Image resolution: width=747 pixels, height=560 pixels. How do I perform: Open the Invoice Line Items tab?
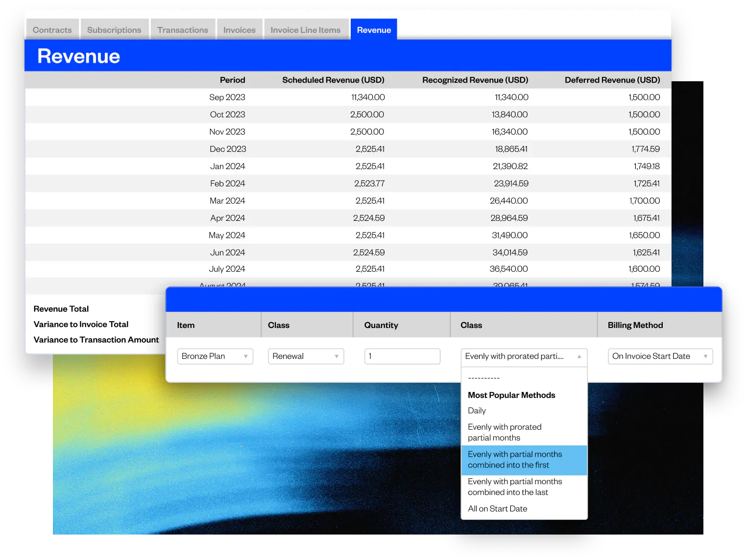coord(306,29)
